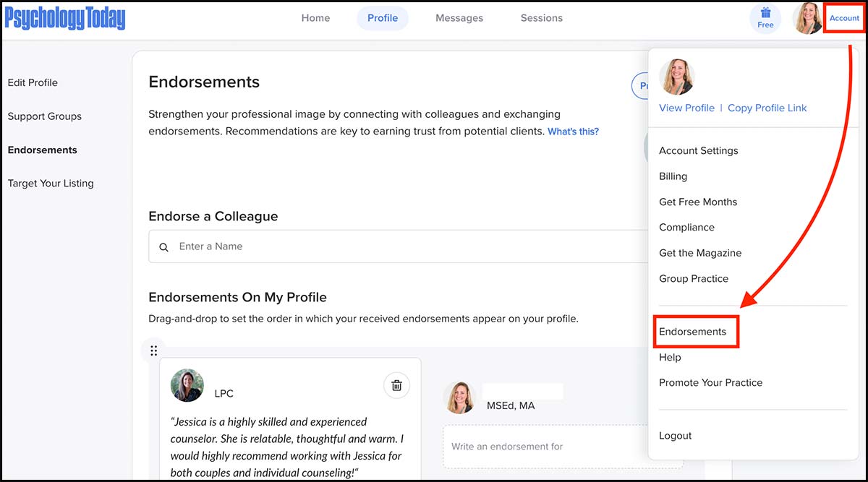Click the View Profile link
This screenshot has width=868, height=482.
tap(686, 108)
